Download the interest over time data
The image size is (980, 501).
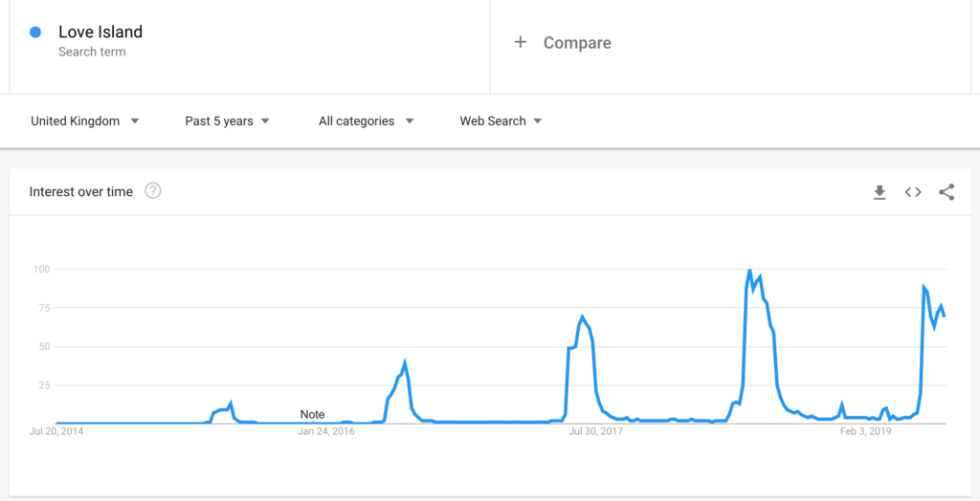880,192
